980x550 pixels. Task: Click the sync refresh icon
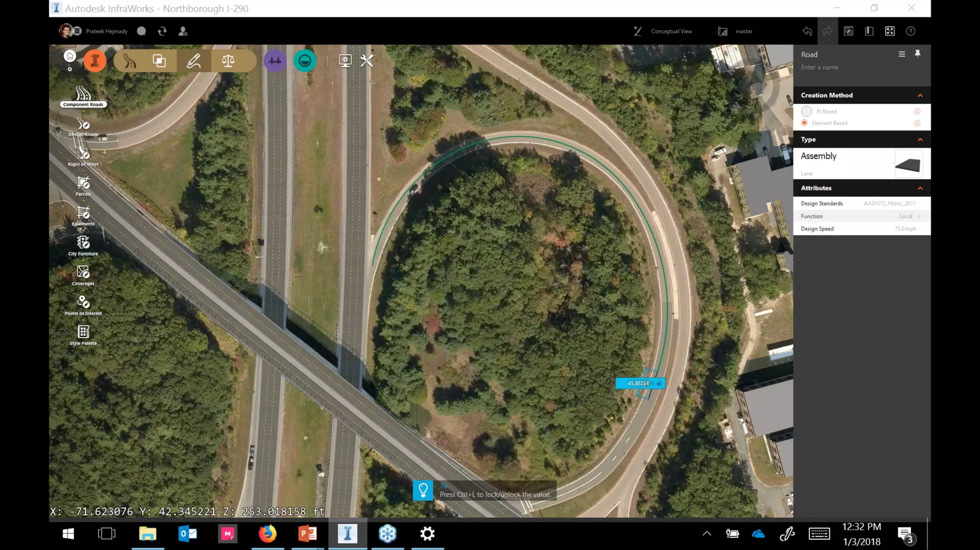pos(162,31)
